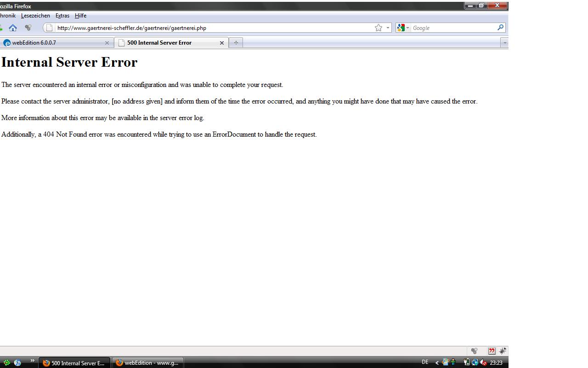Switch to webEdition Firefox taskbar window

pos(147,363)
